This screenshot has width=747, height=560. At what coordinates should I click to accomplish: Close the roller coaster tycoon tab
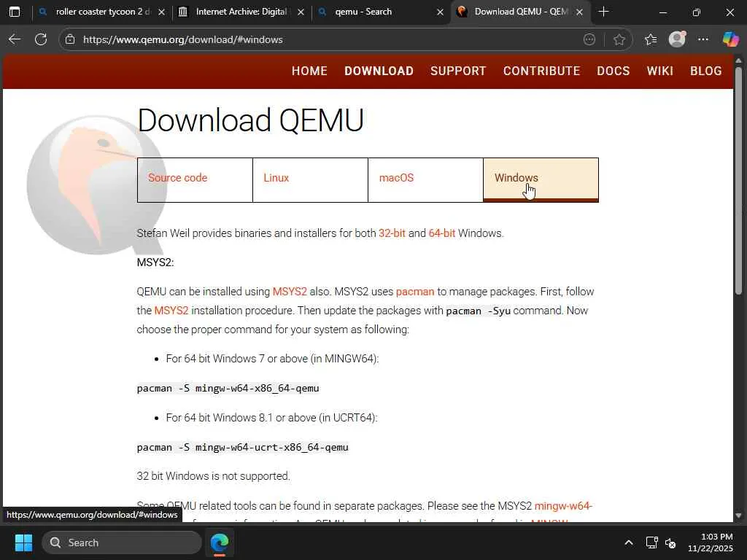pyautogui.click(x=161, y=12)
